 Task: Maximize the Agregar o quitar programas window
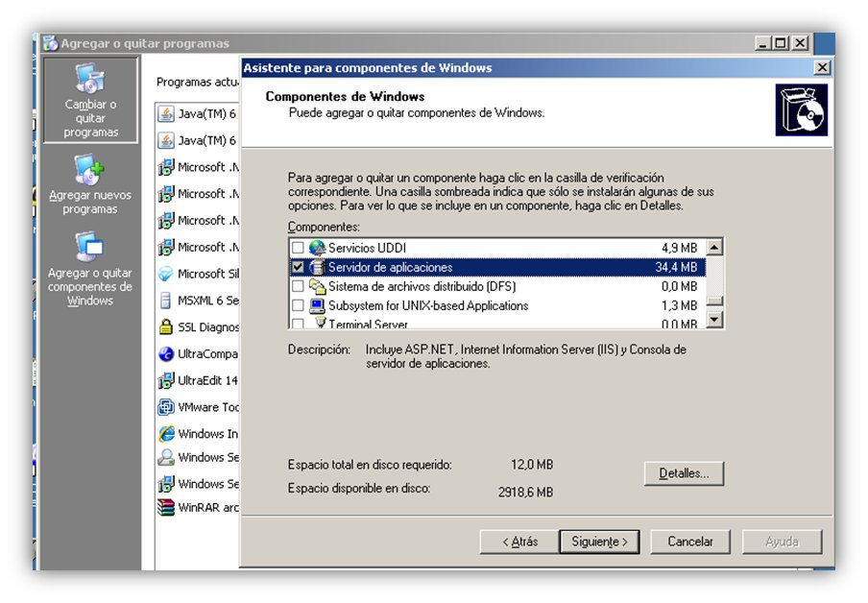pos(781,42)
